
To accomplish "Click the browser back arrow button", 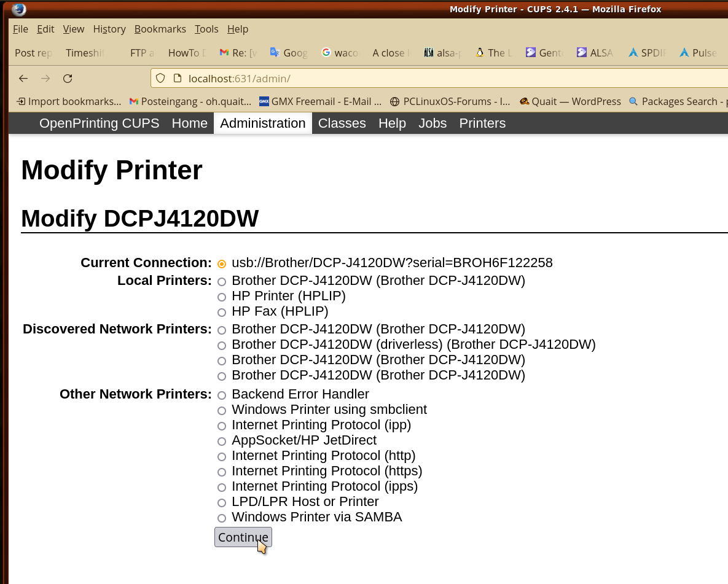I will pos(23,78).
